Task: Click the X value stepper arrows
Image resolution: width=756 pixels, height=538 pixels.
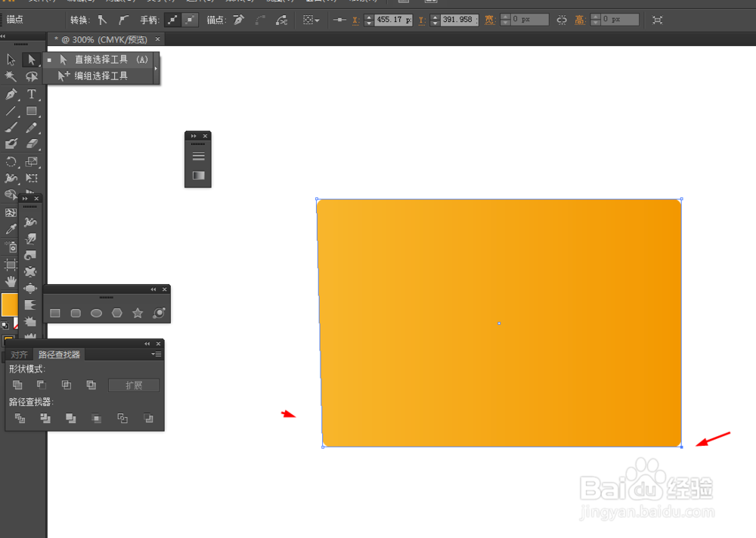Action: click(x=370, y=20)
